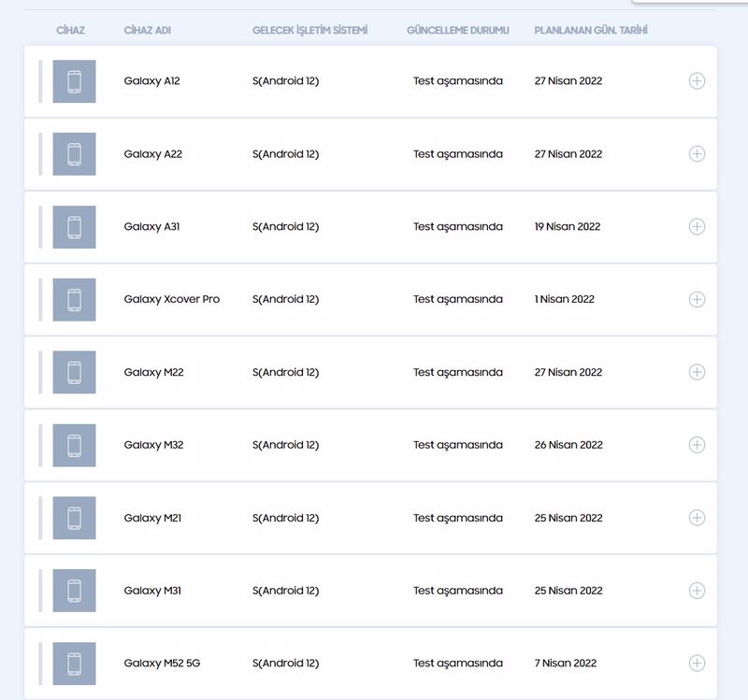Expand the Galaxy M32 row

coord(697,445)
